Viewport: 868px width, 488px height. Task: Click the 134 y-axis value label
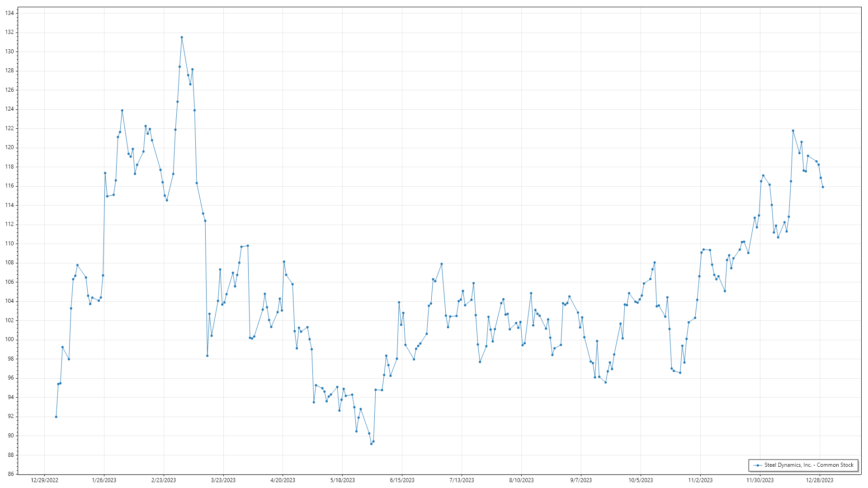pyautogui.click(x=9, y=13)
